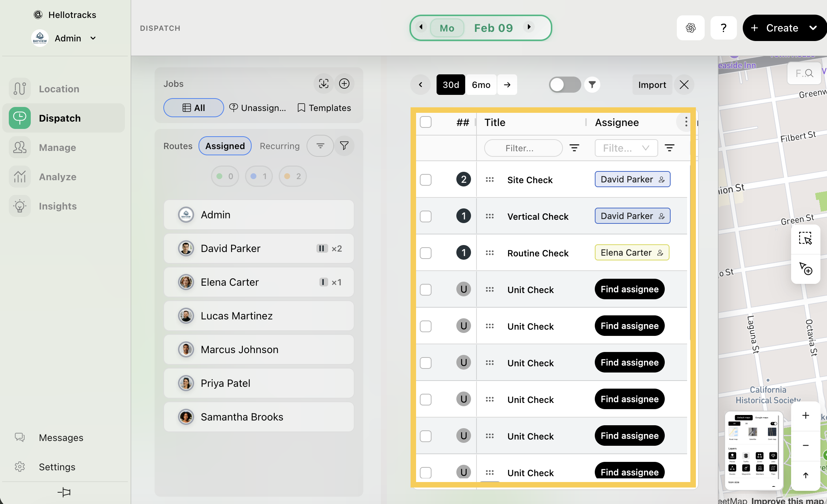
Task: Open the Create button dropdown arrow
Action: pyautogui.click(x=813, y=28)
